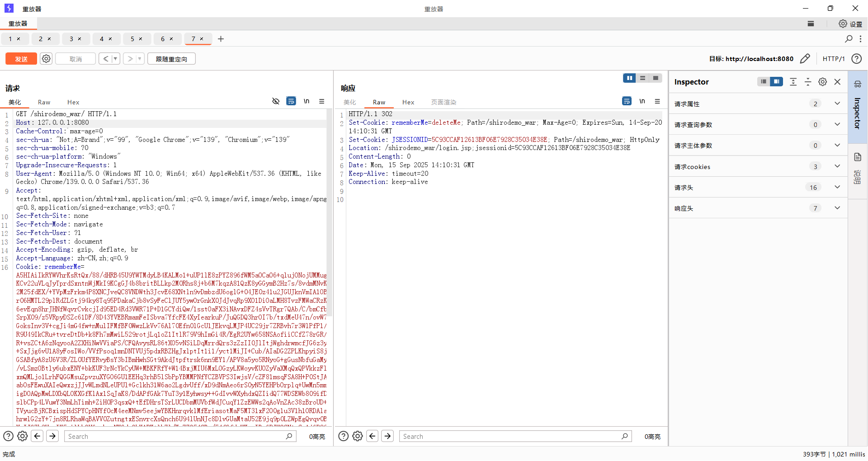Toggle line wrap in request editor

[x=291, y=101]
